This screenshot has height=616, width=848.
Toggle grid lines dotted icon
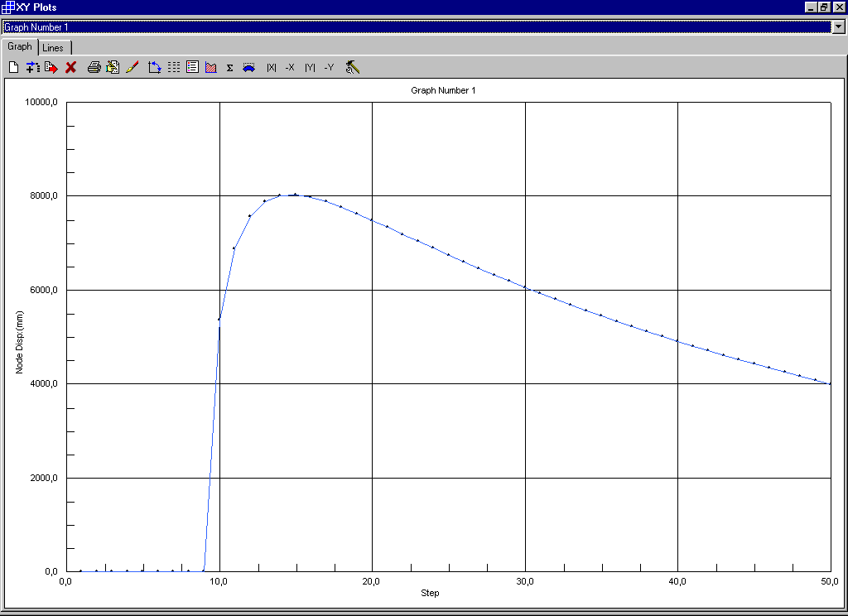coord(174,68)
